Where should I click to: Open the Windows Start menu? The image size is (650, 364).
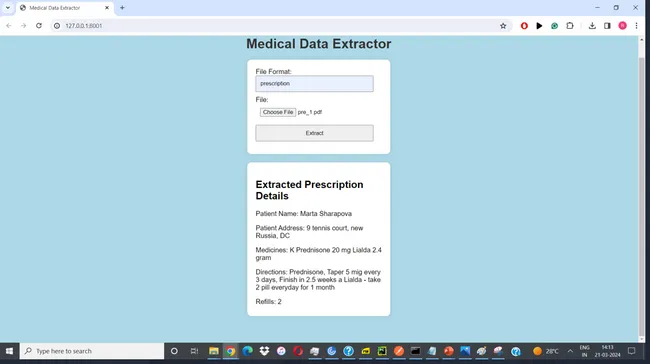point(9,351)
